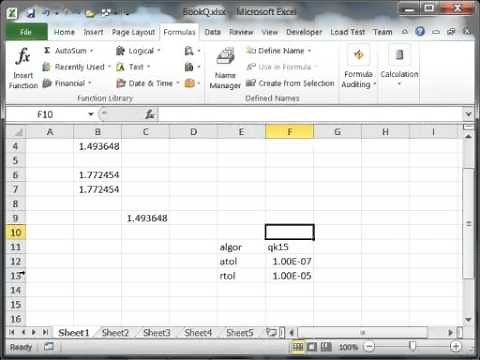
Task: Open More Functions icon
Action: (x=192, y=83)
